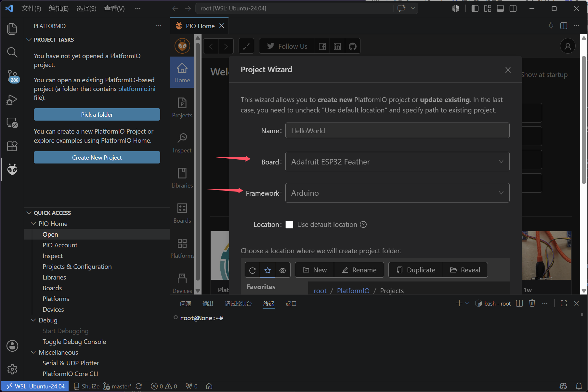The image size is (588, 392).
Task: Open the PlatformIO alien icon in activity bar
Action: pyautogui.click(x=12, y=169)
